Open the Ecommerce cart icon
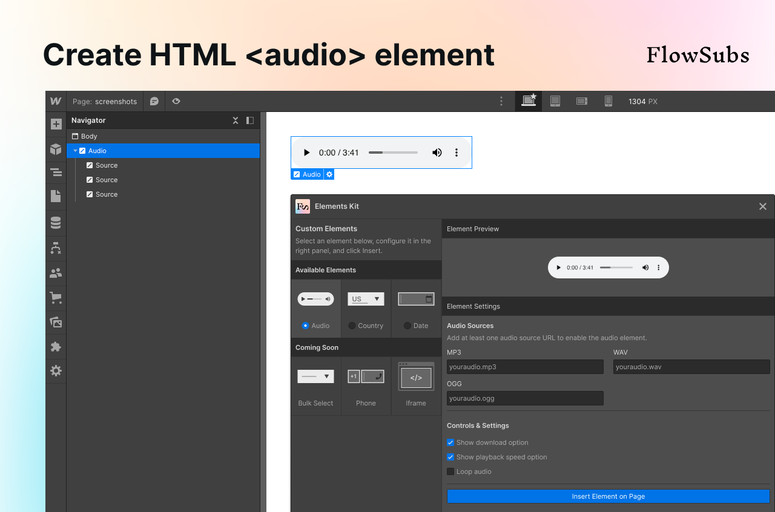Screen dimensions: 775x512 [56, 298]
